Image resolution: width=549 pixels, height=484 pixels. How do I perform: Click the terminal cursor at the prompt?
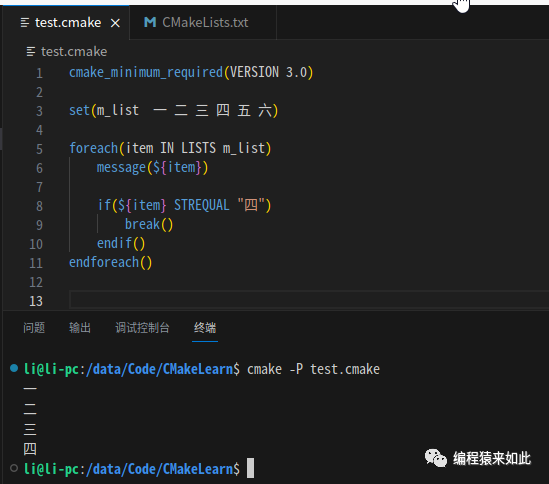[250, 468]
